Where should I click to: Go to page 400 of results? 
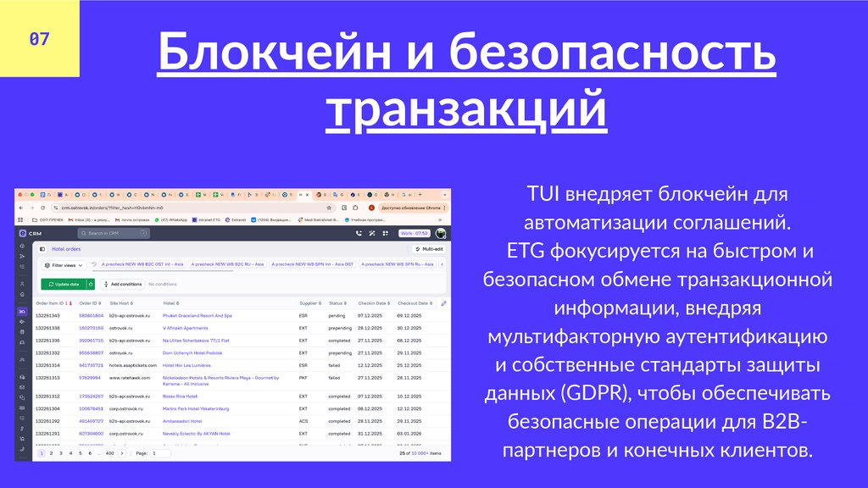point(109,453)
